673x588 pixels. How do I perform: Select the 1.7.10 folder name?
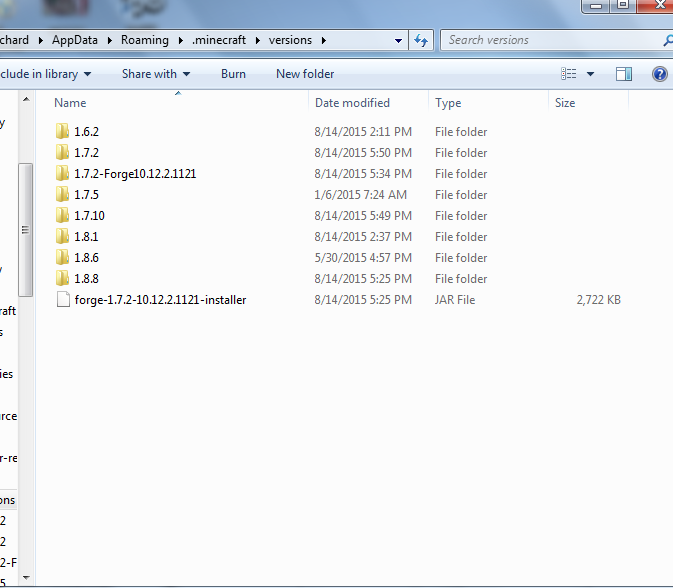coord(89,216)
